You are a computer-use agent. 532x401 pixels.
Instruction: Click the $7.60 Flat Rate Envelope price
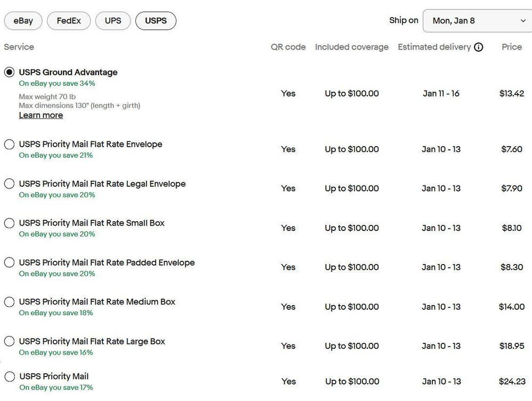tap(512, 149)
